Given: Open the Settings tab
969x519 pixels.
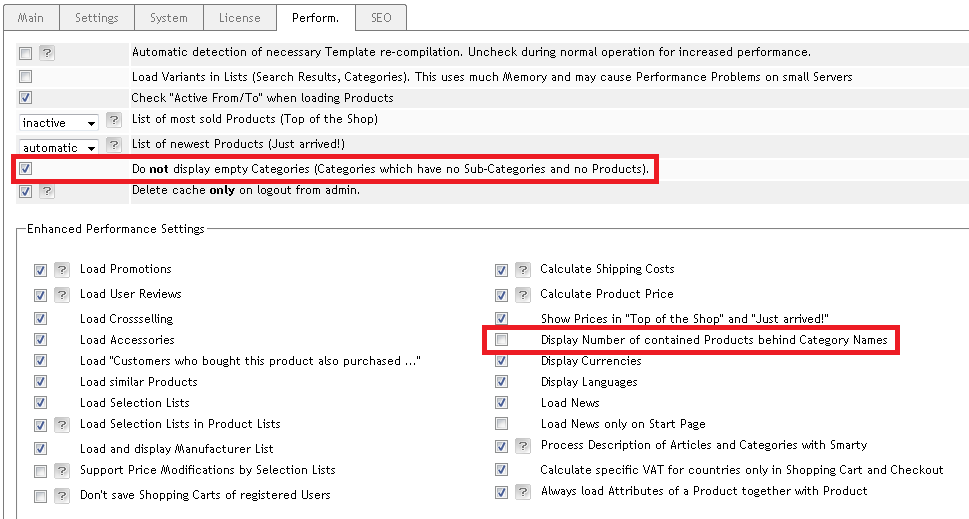Looking at the screenshot, I should pyautogui.click(x=96, y=17).
